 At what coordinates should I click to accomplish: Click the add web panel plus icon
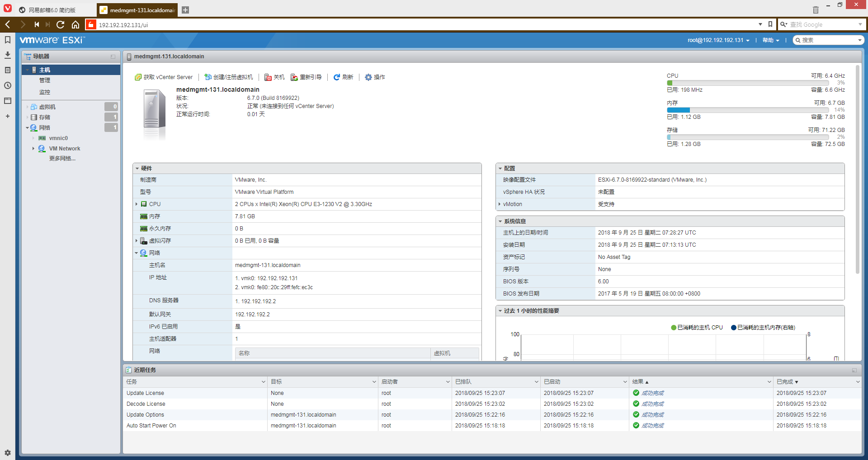click(x=8, y=116)
